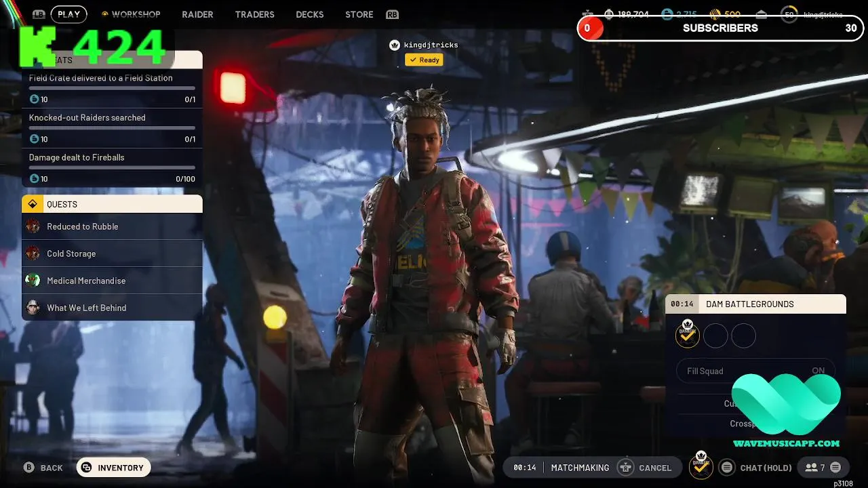This screenshot has width=868, height=488.
Task: Click the blue cred icon beside 2,715
Action: (667, 14)
